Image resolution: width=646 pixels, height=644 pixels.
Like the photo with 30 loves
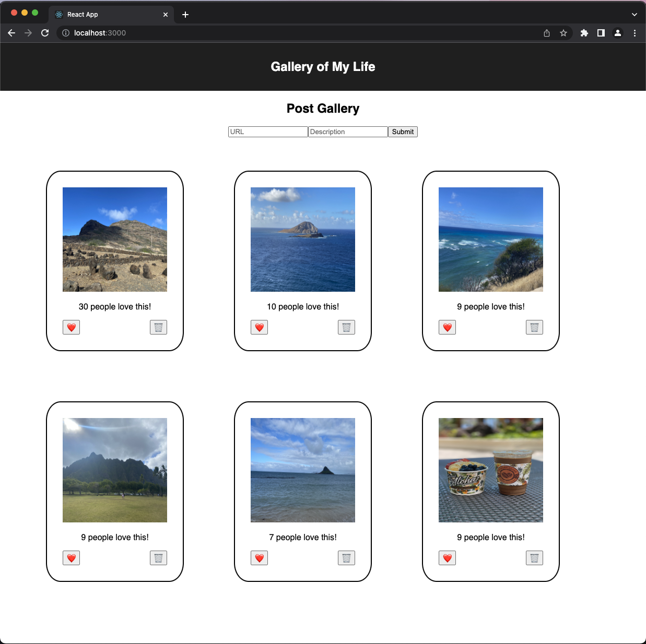[71, 327]
